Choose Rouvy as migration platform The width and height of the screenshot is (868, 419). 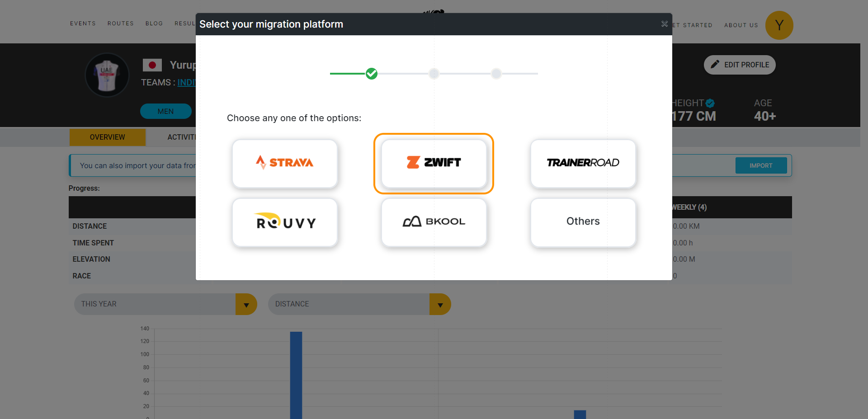(285, 222)
